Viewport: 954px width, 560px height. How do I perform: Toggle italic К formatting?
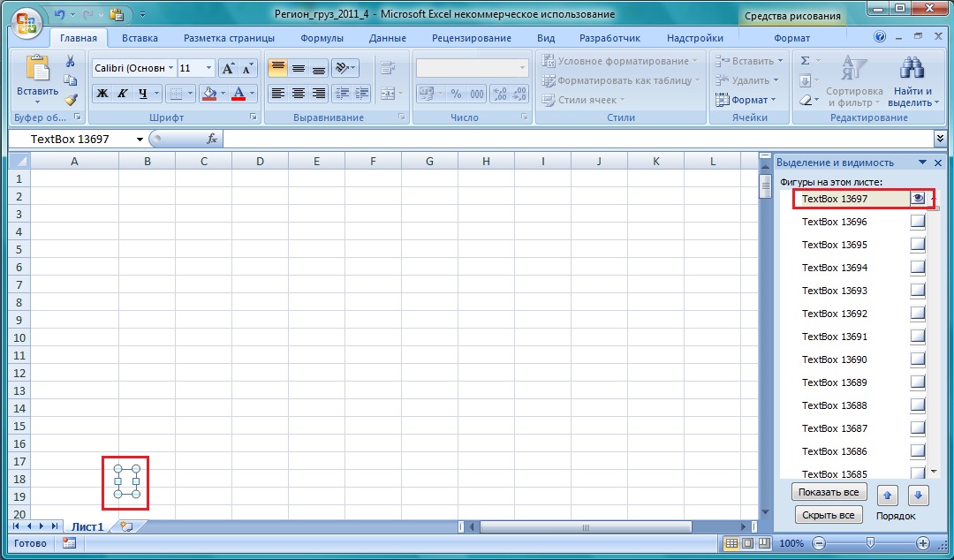point(122,93)
